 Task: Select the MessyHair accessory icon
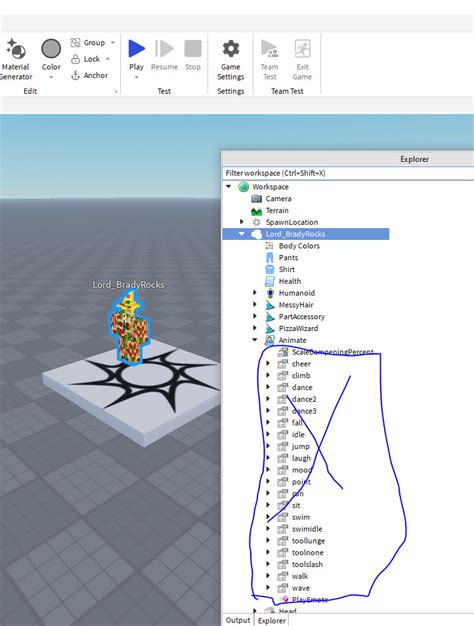pos(270,305)
